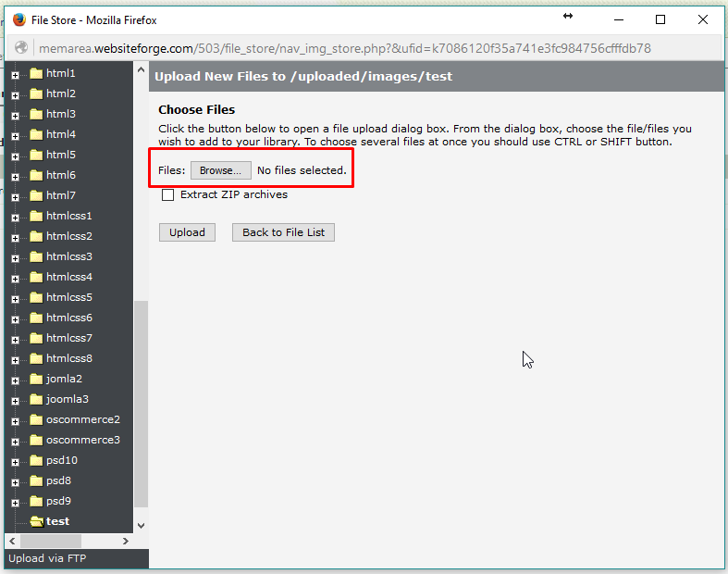Image resolution: width=728 pixels, height=574 pixels.
Task: Select the htmlcss7 folder label
Action: coord(69,338)
